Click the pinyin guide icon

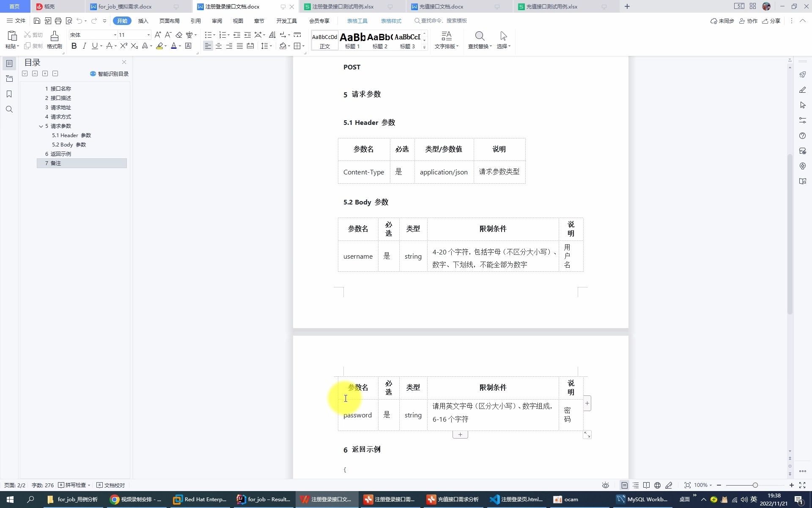coord(189,35)
